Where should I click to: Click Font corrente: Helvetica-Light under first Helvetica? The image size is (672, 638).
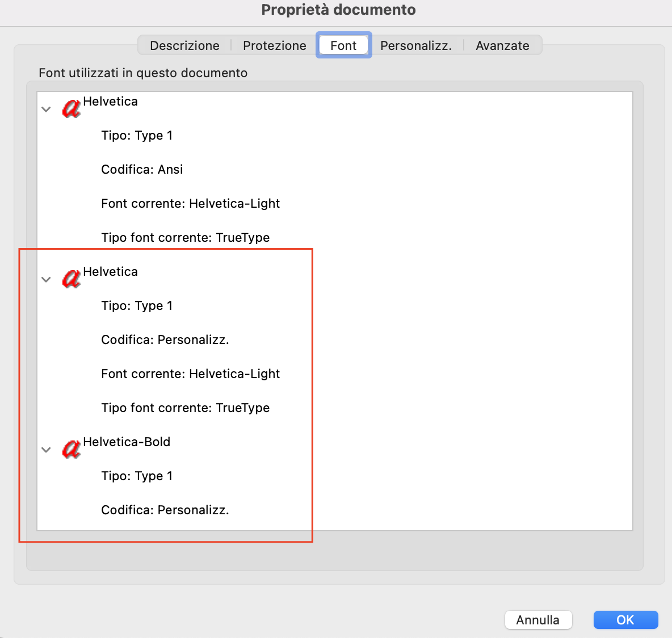(191, 203)
